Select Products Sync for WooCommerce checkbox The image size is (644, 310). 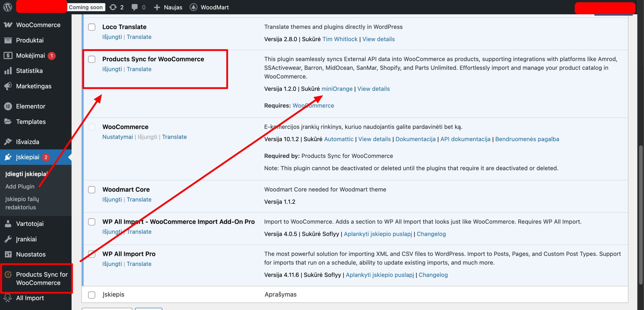(x=92, y=59)
